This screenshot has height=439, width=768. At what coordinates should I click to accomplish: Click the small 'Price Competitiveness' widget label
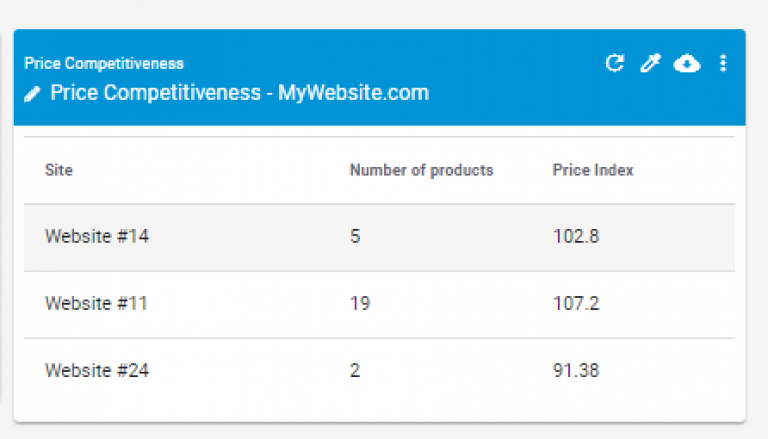[x=104, y=64]
